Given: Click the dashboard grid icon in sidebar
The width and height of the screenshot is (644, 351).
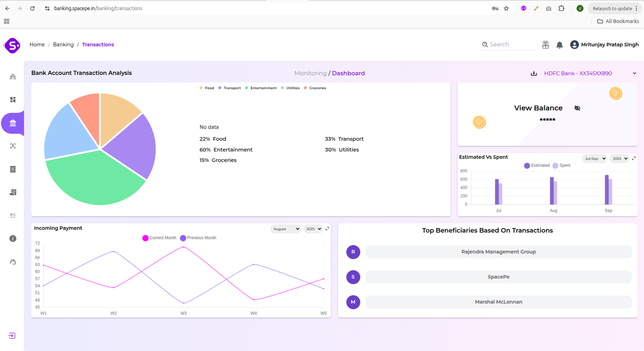Looking at the screenshot, I should pos(13,100).
